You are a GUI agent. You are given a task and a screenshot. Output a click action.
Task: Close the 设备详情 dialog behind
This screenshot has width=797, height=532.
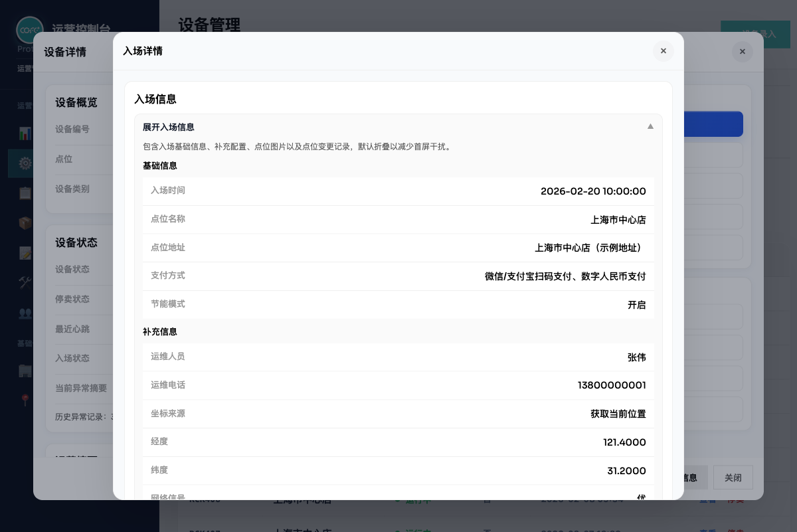click(x=742, y=52)
